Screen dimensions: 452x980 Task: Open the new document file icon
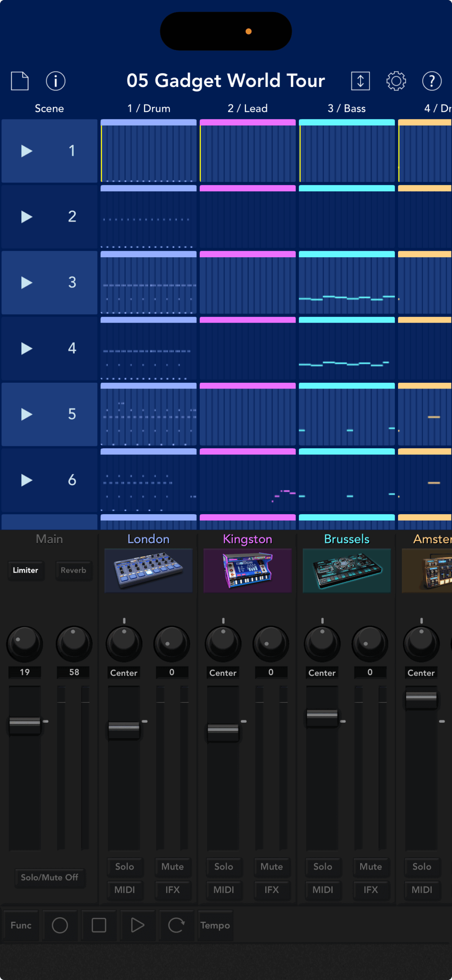pos(20,81)
